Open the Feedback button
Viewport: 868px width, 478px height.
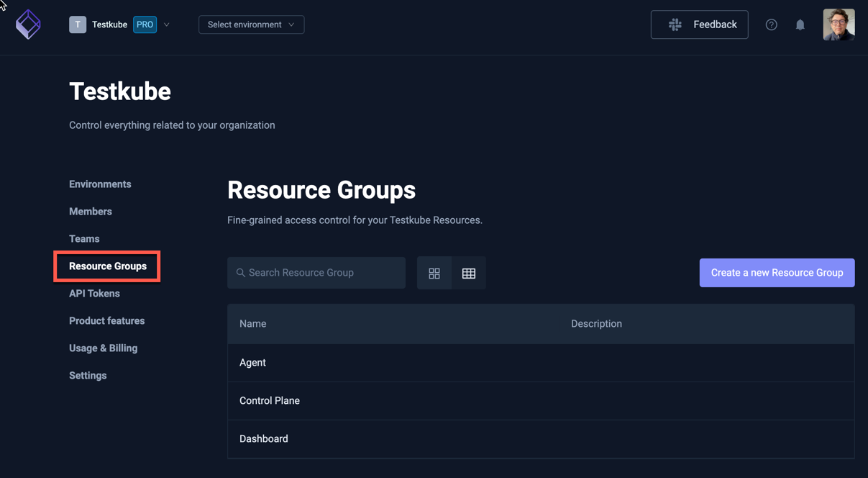(699, 24)
